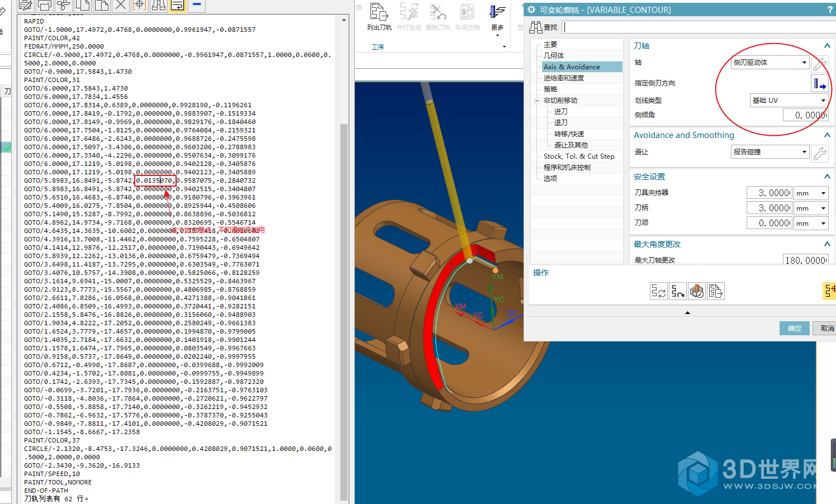Screen dimensions: 836x504
Task: Collapse the 最大角度更改 section chevron
Action: tap(827, 244)
